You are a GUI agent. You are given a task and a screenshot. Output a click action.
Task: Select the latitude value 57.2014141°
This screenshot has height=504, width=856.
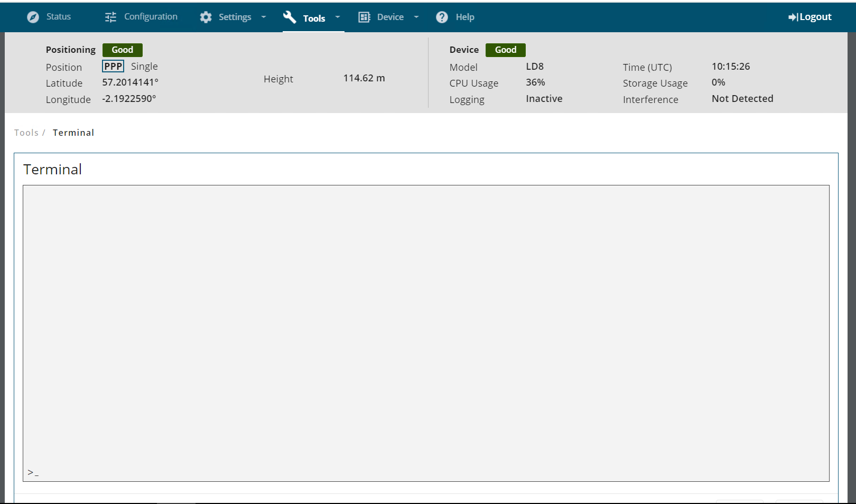pyautogui.click(x=131, y=82)
